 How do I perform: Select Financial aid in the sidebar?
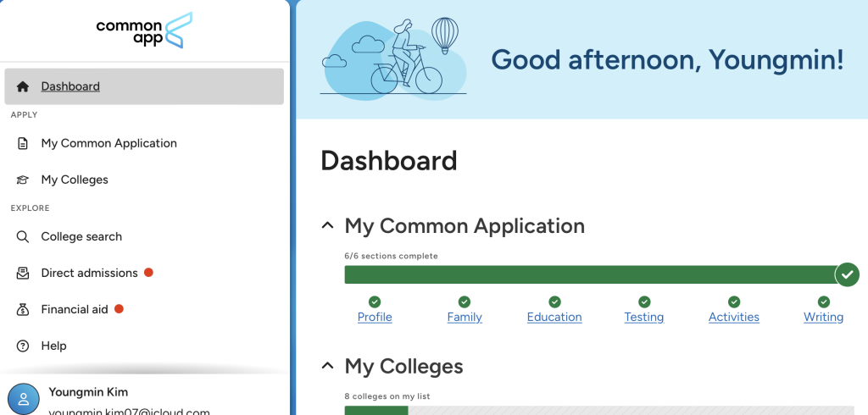75,309
